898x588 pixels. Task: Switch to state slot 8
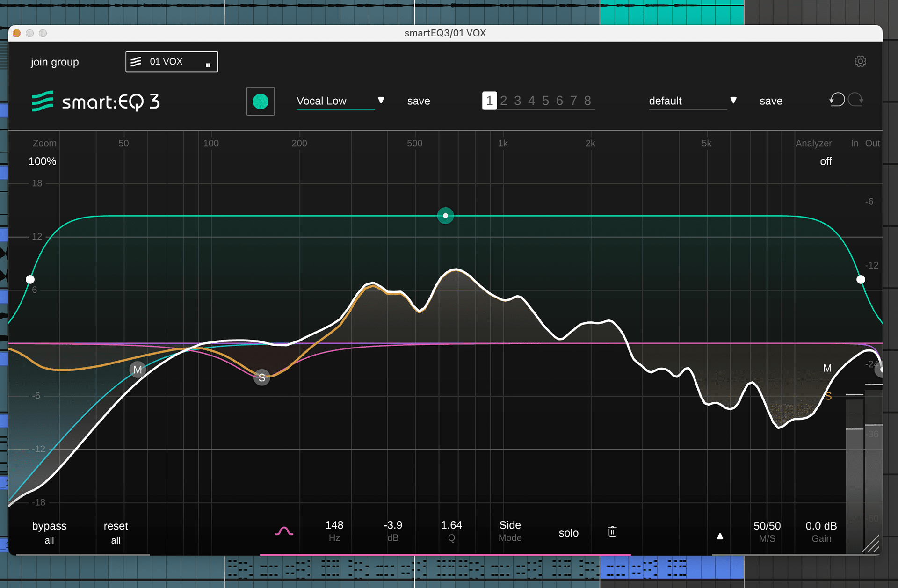tap(588, 101)
